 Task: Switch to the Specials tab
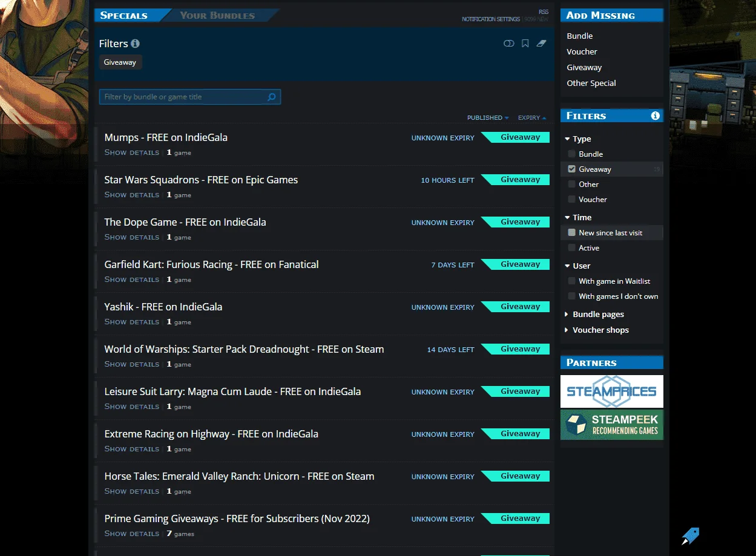pyautogui.click(x=124, y=15)
